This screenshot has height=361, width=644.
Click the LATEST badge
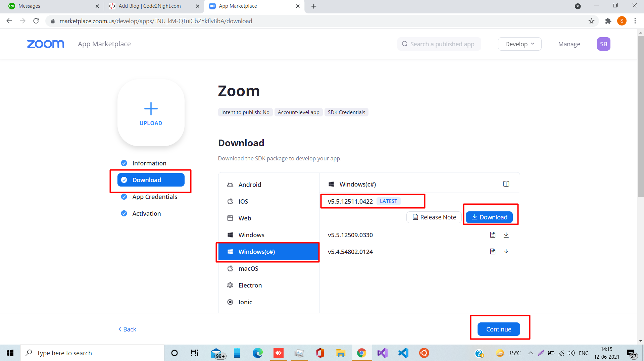388,201
